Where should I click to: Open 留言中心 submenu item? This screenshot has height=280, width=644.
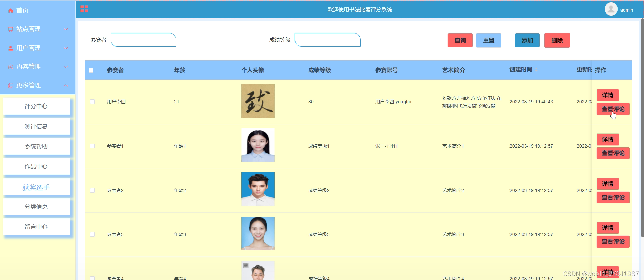37,227
